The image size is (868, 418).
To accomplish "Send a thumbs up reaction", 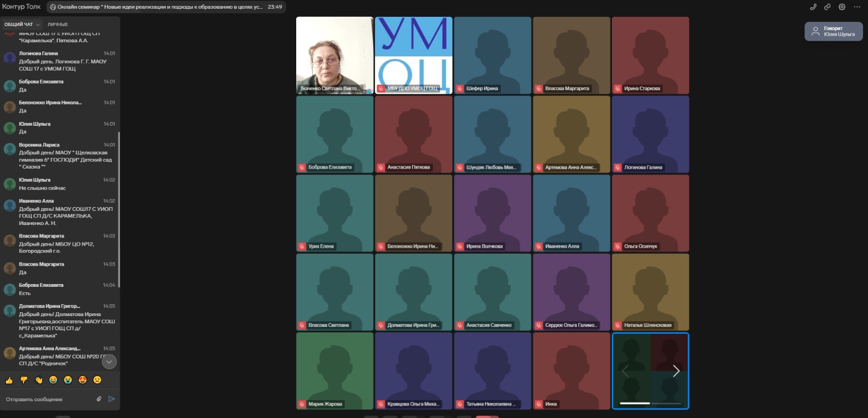I will (9, 380).
